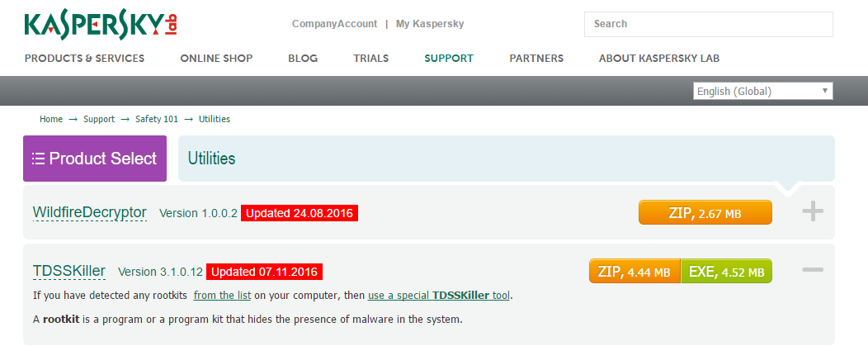Open the Blog navigation item
Viewport: 868px width, 346px height.
[x=303, y=59]
